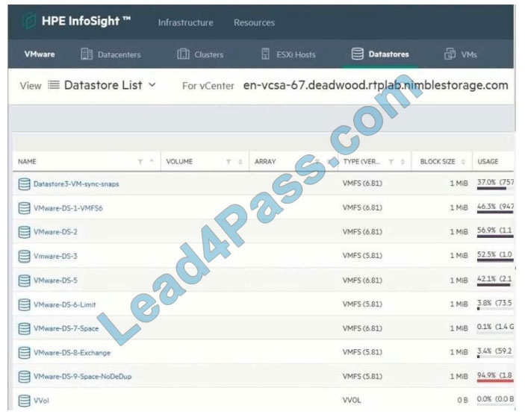Click the Datastores stack icon in the tab bar

[x=357, y=54]
